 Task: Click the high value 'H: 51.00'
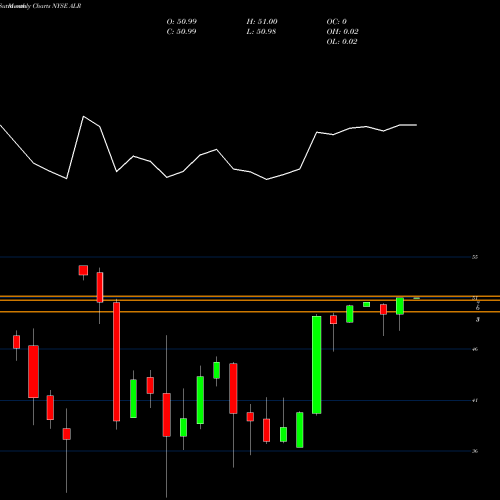(262, 22)
